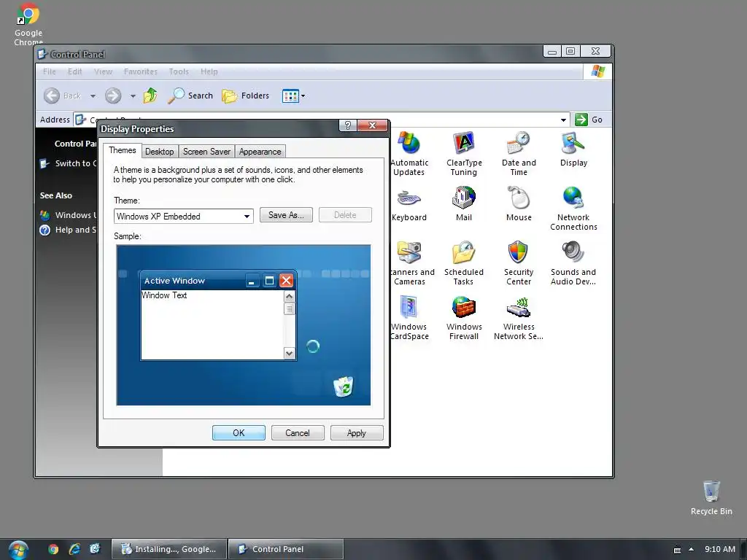
Task: Click Cancel in Display Properties
Action: [298, 433]
